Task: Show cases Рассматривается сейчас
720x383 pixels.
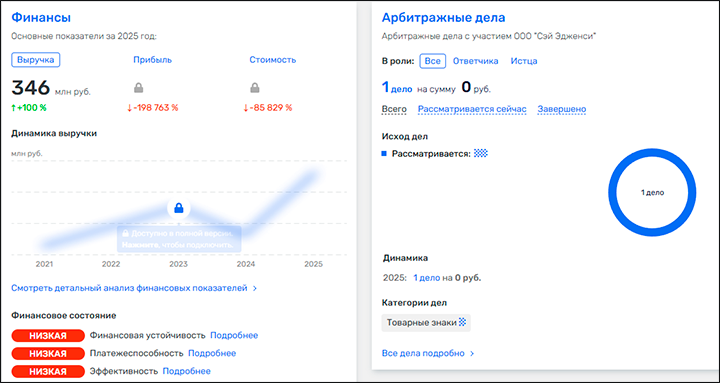Action: 472,109
